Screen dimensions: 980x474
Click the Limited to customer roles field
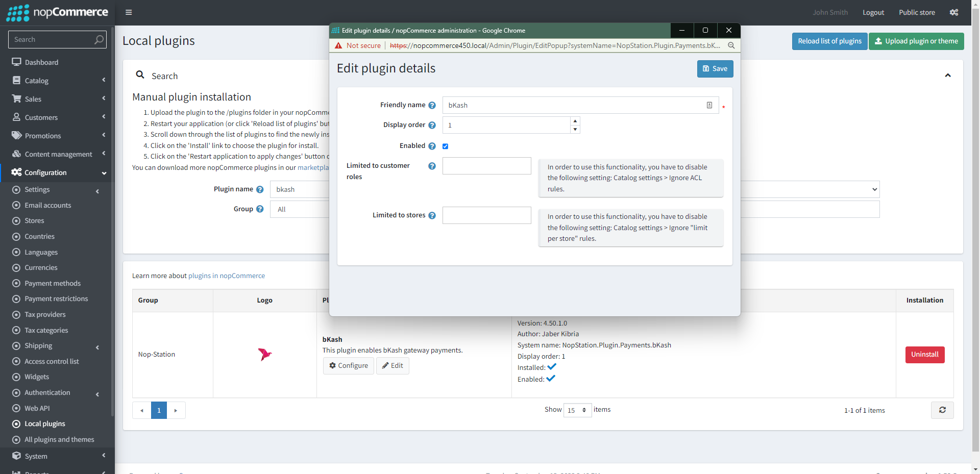pyautogui.click(x=487, y=166)
